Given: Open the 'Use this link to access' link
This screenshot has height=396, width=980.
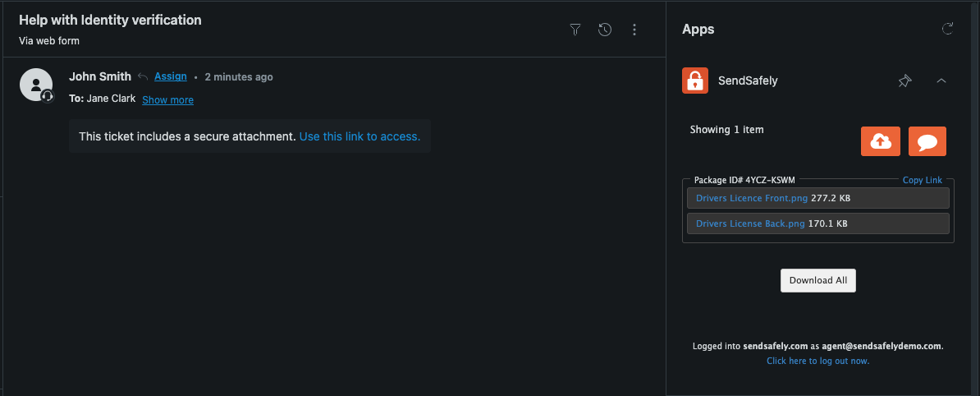Looking at the screenshot, I should pos(359,136).
